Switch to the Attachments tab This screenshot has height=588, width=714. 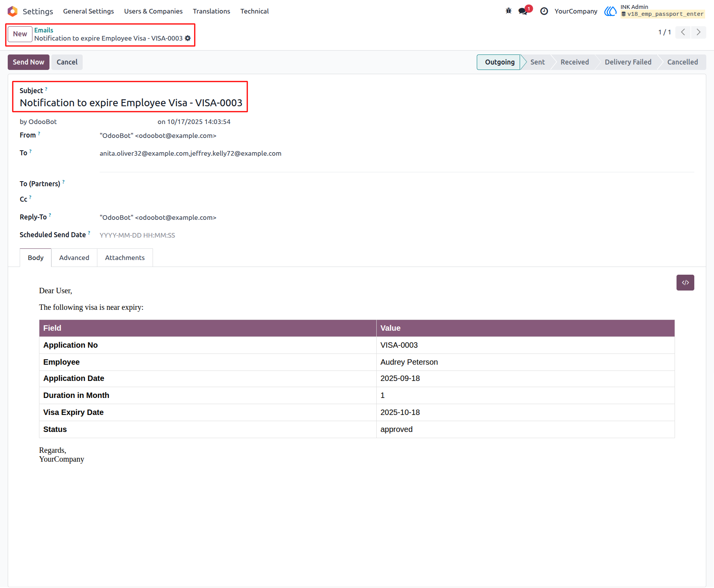point(125,258)
